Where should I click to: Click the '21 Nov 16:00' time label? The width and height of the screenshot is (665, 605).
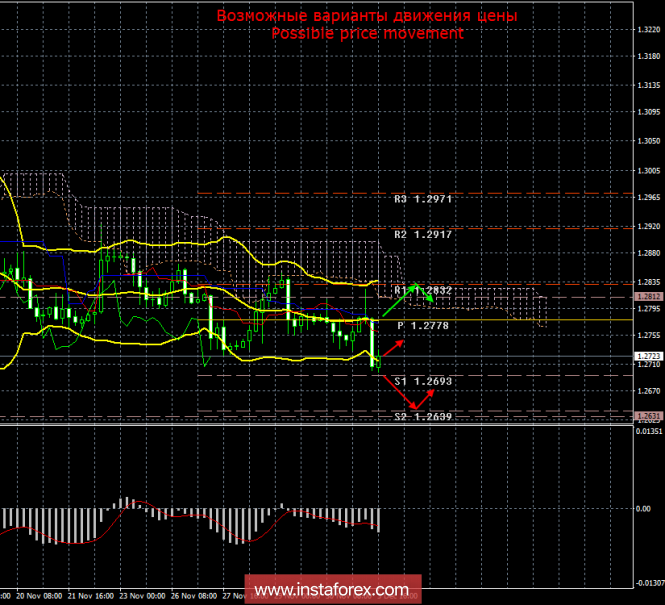91,596
